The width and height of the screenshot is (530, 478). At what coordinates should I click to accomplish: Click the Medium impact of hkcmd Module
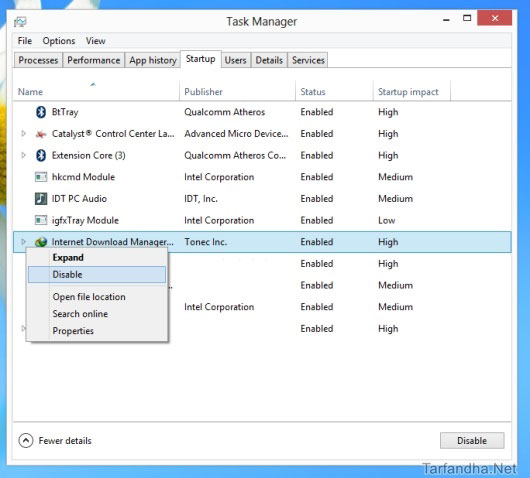pos(395,177)
